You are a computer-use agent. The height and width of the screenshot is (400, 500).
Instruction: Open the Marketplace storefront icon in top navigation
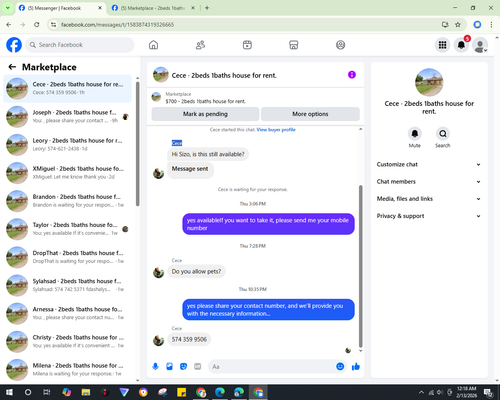(294, 45)
